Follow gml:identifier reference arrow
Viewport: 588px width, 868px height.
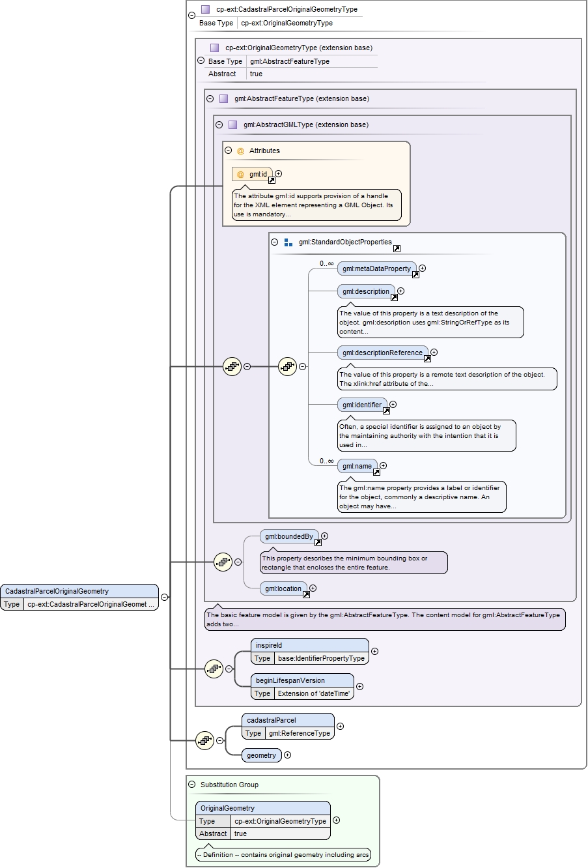[386, 411]
